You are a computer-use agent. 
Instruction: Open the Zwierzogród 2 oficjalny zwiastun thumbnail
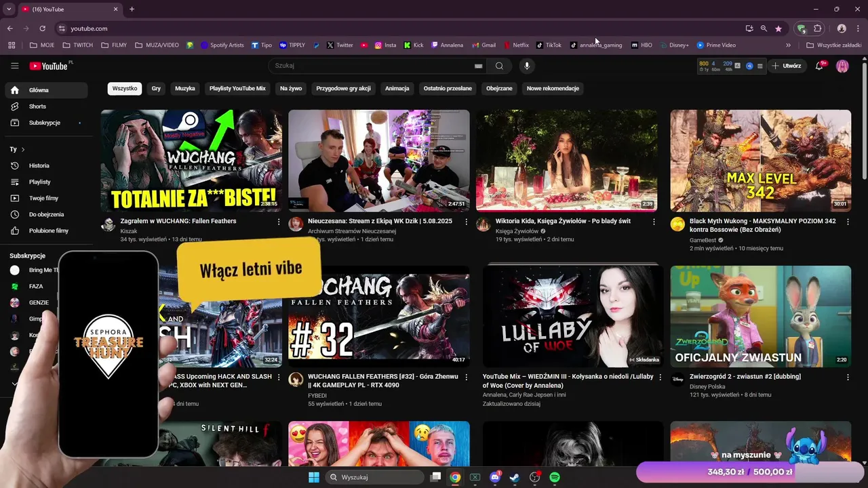coord(761,317)
